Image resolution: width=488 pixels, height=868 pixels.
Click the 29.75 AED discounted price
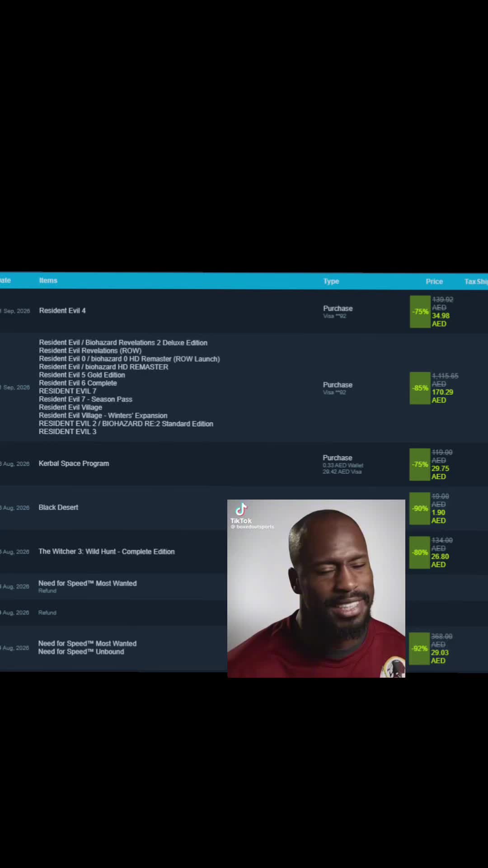tap(440, 473)
